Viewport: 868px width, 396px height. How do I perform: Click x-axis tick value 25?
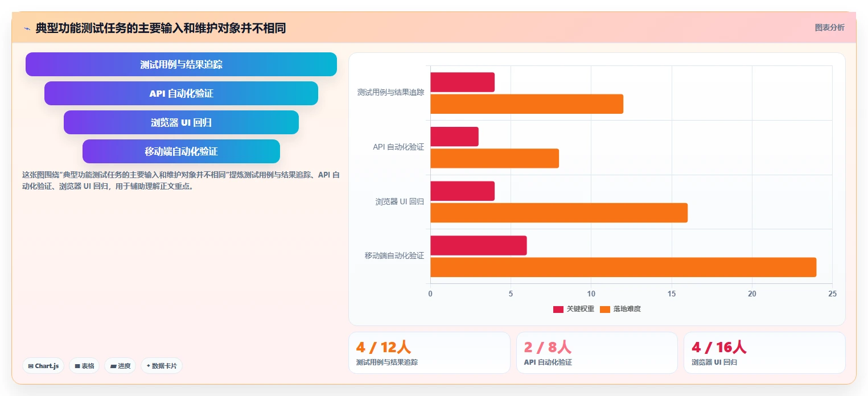coord(832,294)
